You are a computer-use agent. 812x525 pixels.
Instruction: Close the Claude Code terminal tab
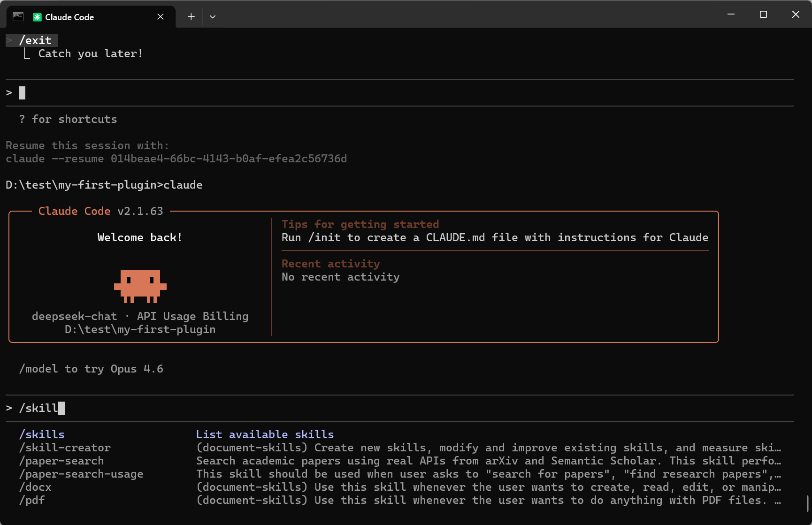(x=161, y=17)
